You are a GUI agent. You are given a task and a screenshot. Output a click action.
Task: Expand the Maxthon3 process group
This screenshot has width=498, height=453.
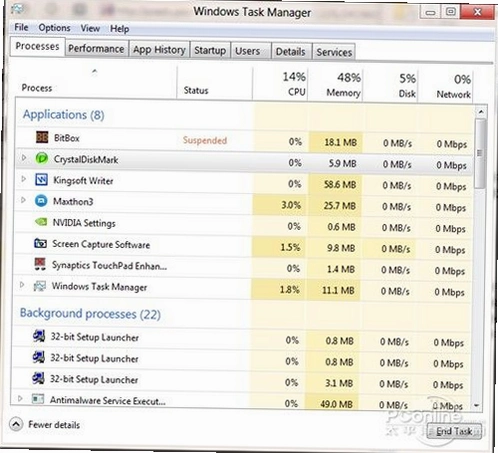23,200
